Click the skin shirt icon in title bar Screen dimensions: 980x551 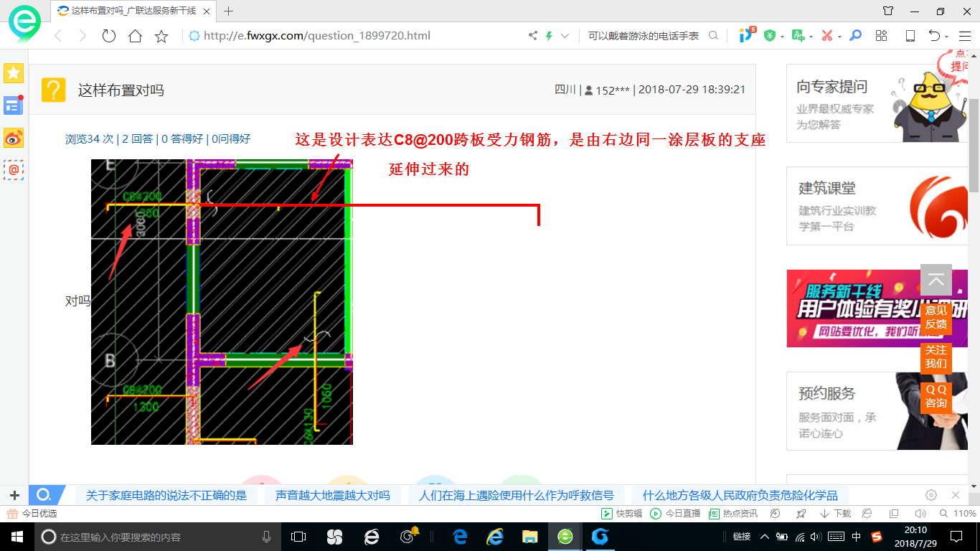(888, 11)
